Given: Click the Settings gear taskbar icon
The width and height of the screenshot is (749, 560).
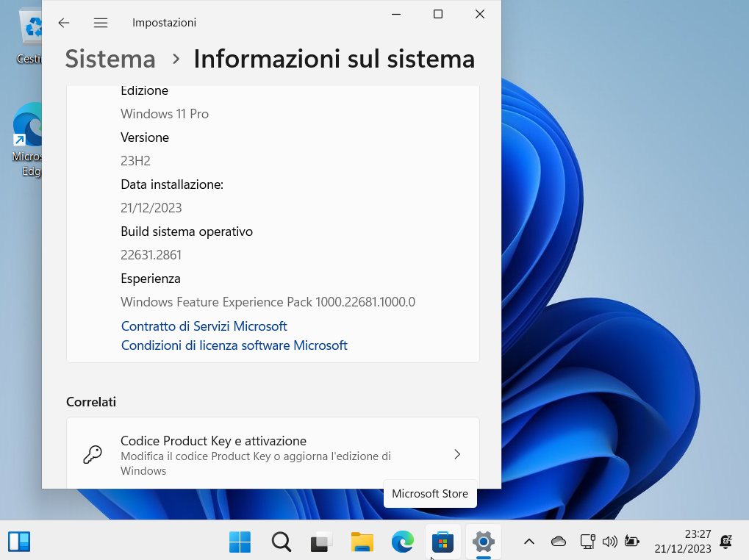Looking at the screenshot, I should 484,542.
